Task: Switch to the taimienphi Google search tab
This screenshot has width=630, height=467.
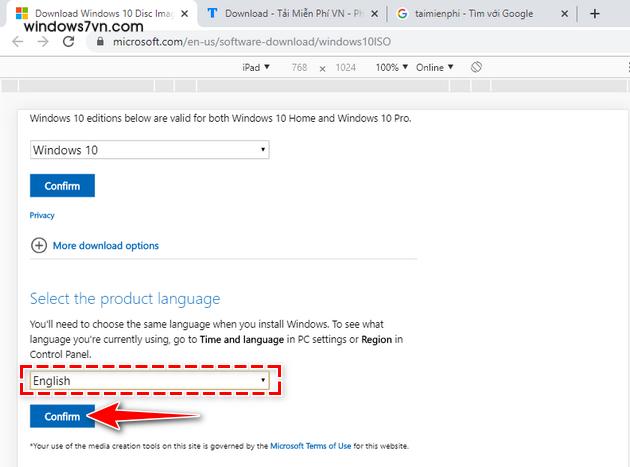Action: click(x=475, y=14)
